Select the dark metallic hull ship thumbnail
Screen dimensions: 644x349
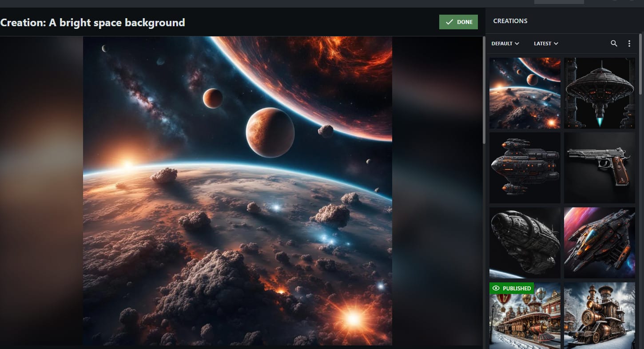click(525, 242)
